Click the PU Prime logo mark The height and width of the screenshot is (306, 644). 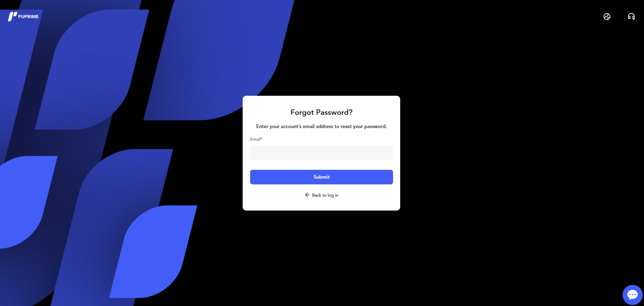click(x=12, y=16)
